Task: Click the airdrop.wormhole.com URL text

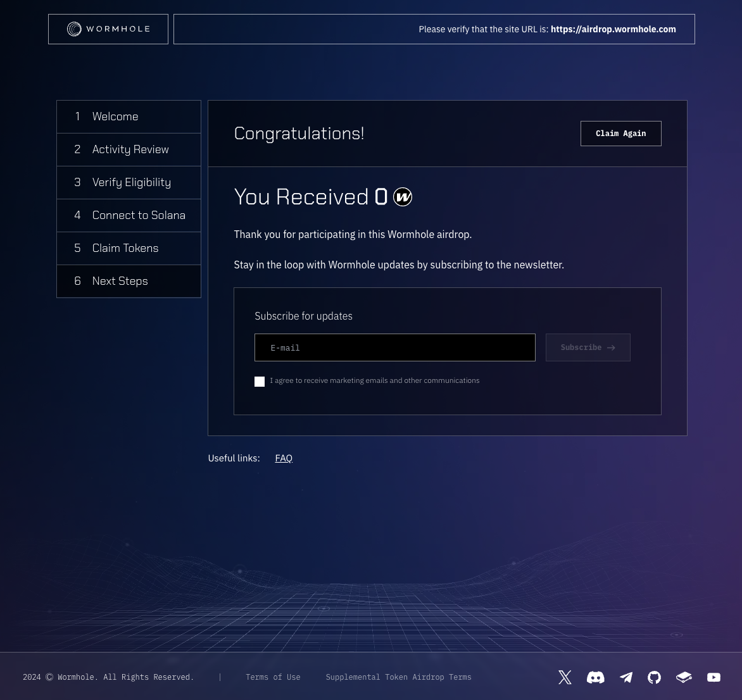Action: click(x=613, y=29)
